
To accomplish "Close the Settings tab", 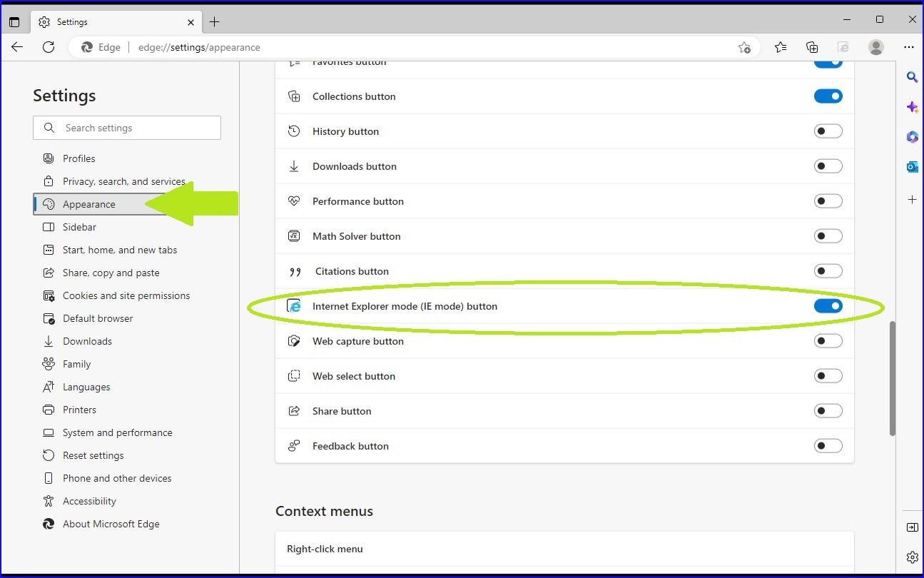I will (x=191, y=22).
